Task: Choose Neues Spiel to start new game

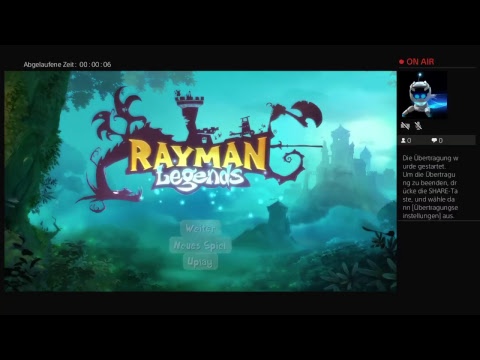Action: [200, 245]
